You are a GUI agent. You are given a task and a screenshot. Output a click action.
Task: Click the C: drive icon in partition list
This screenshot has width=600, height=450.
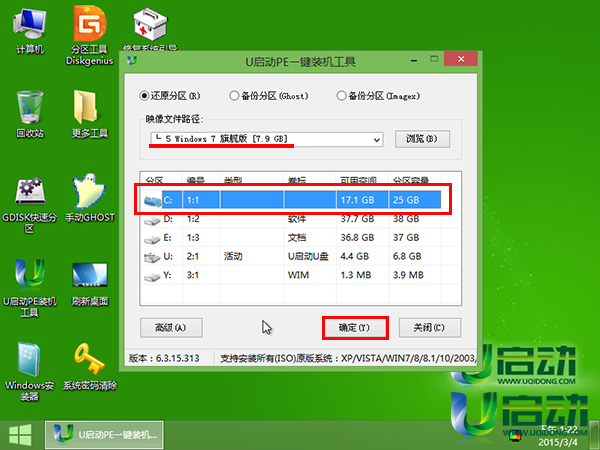pyautogui.click(x=152, y=201)
